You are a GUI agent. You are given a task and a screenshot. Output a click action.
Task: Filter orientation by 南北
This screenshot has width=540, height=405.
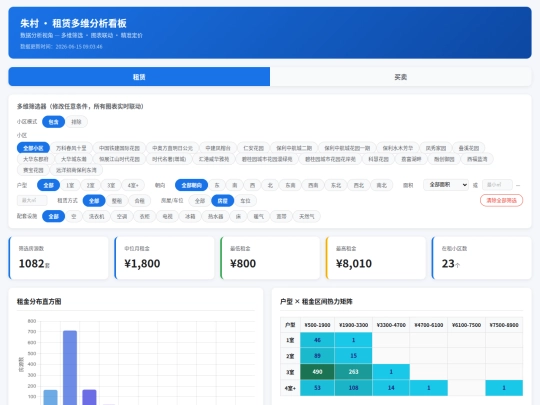pyautogui.click(x=382, y=185)
